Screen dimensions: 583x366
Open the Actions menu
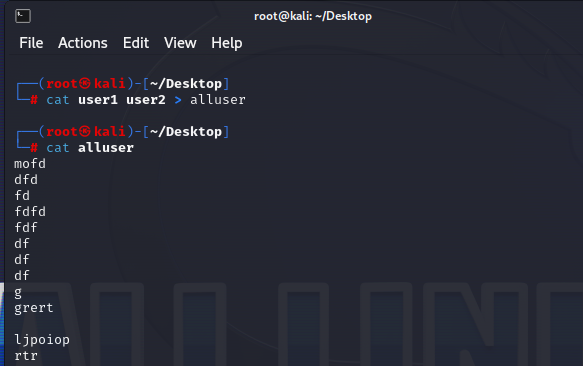pyautogui.click(x=83, y=43)
